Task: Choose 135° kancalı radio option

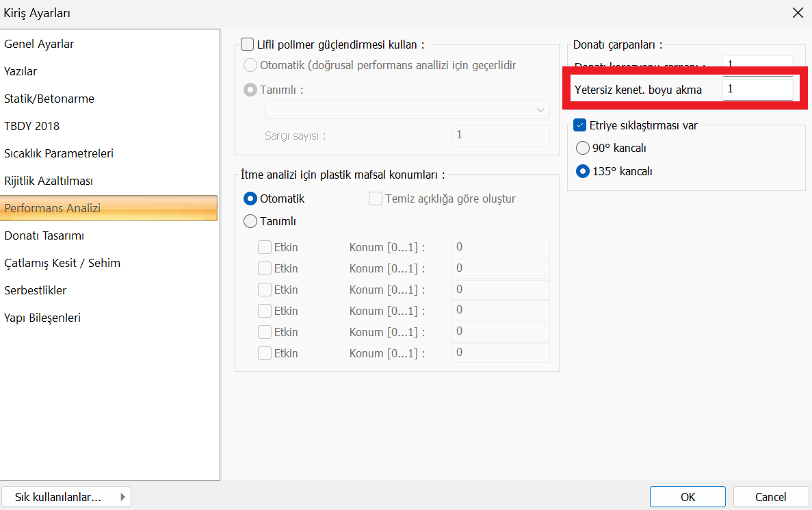Action: [583, 172]
